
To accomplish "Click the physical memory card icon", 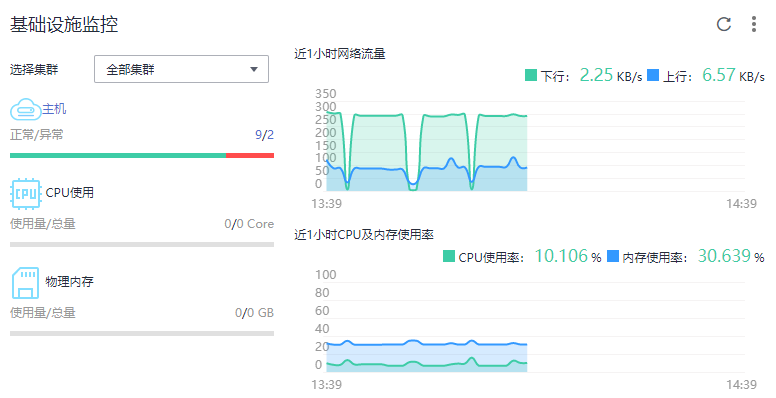I will pos(25,283).
